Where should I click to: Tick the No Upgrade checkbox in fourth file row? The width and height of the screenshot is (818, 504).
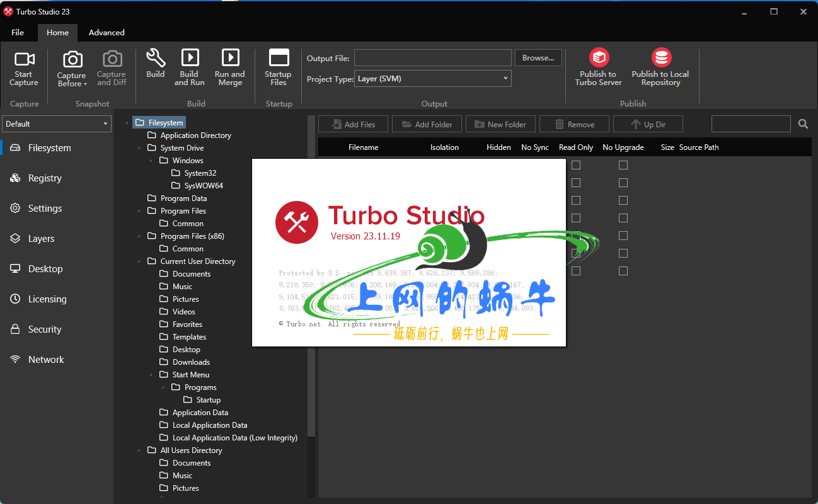tap(623, 218)
